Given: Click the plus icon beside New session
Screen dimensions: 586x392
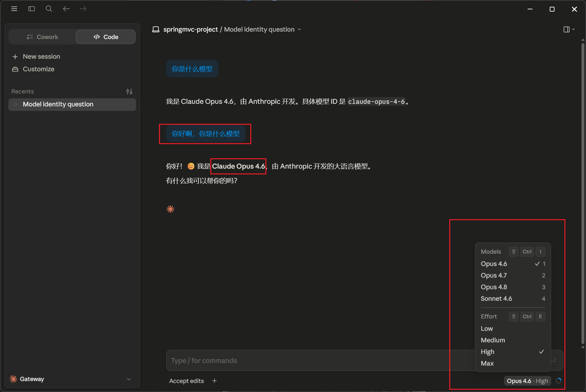Looking at the screenshot, I should click(15, 57).
